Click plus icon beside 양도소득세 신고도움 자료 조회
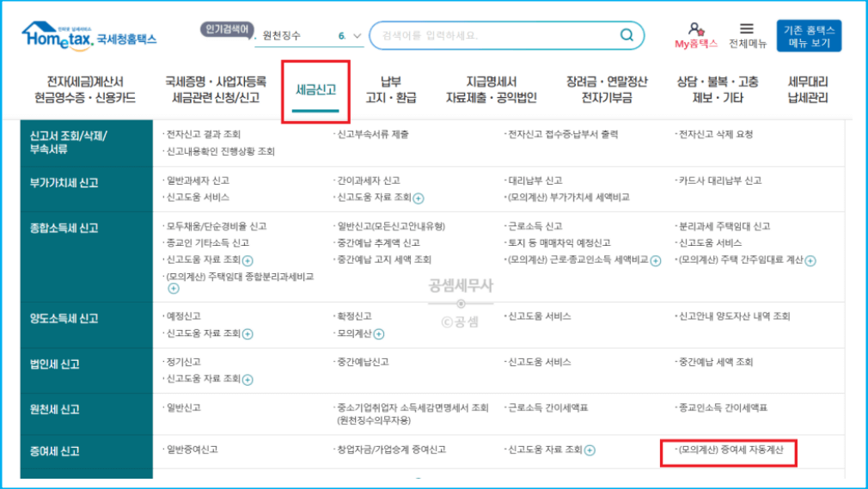This screenshot has width=868, height=489. point(248,334)
